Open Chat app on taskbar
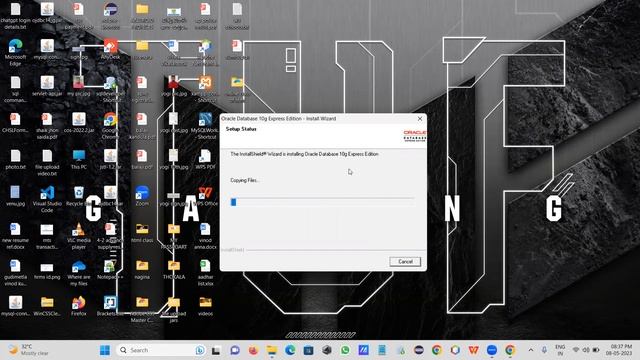Screen dimensions: 640x360 (235, 350)
